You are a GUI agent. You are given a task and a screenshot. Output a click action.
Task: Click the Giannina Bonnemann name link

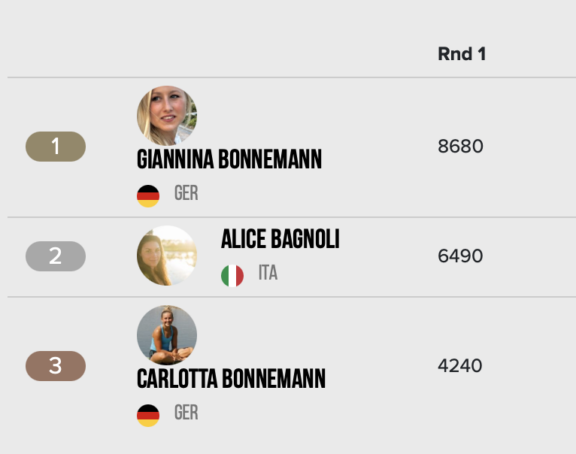coord(229,159)
